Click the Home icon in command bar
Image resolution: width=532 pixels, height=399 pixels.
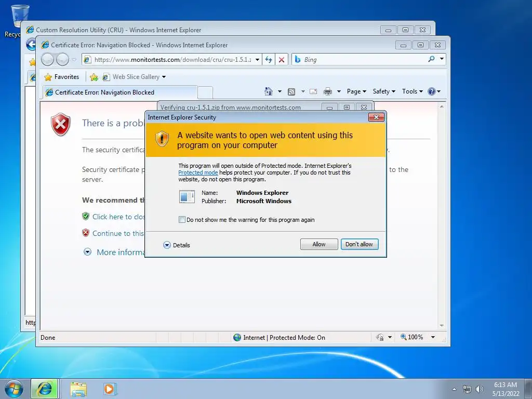tap(269, 91)
